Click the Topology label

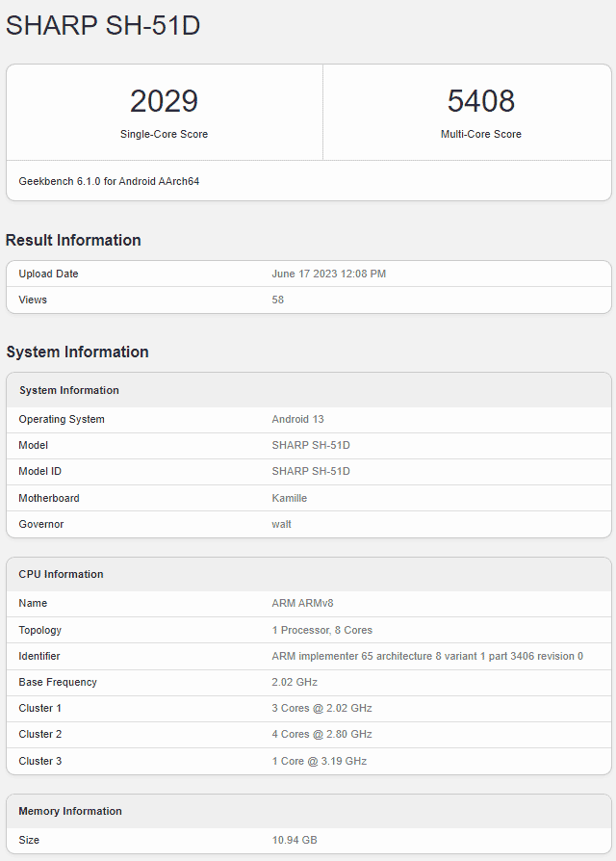point(40,630)
